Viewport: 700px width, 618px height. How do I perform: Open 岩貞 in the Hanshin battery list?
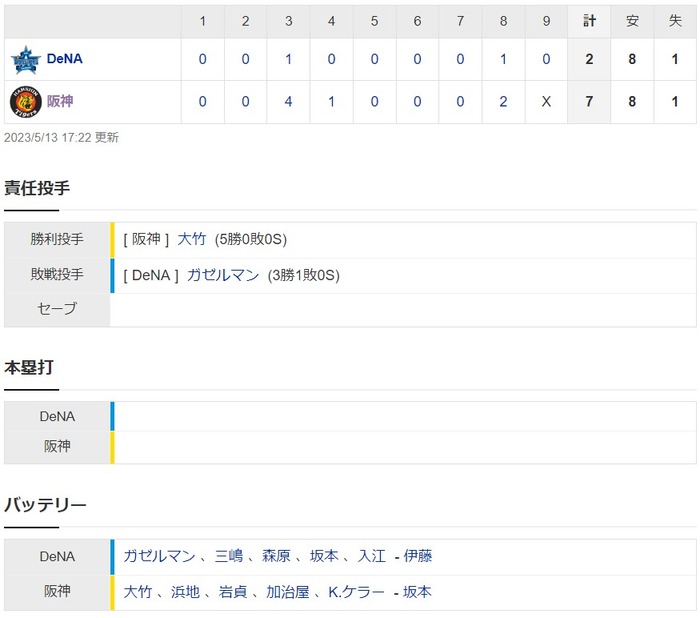(233, 592)
